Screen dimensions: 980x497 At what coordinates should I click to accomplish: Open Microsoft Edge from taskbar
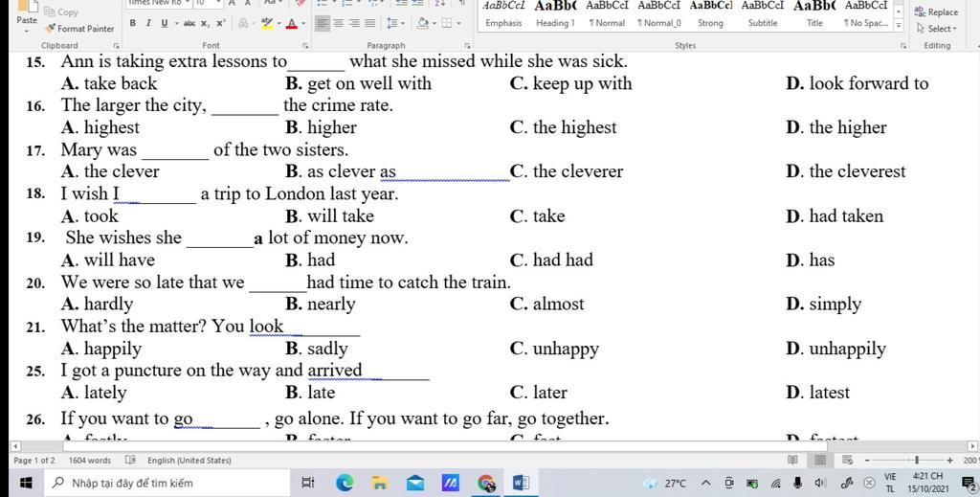pyautogui.click(x=345, y=483)
